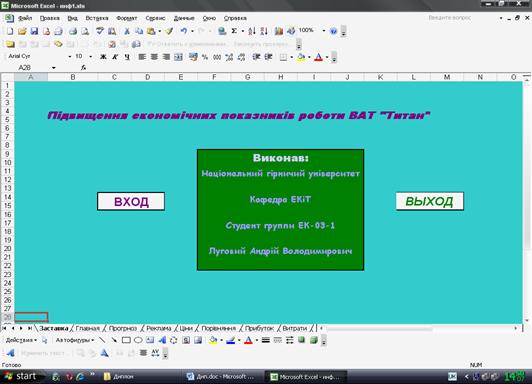Toggle bold formatting (Ж)
The height and width of the screenshot is (384, 532).
click(x=103, y=57)
